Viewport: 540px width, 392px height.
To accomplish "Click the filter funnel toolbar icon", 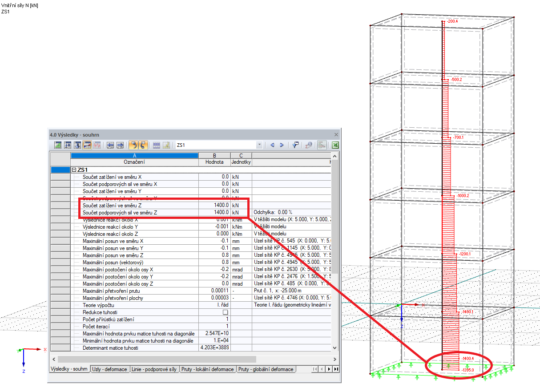I will pos(295,145).
